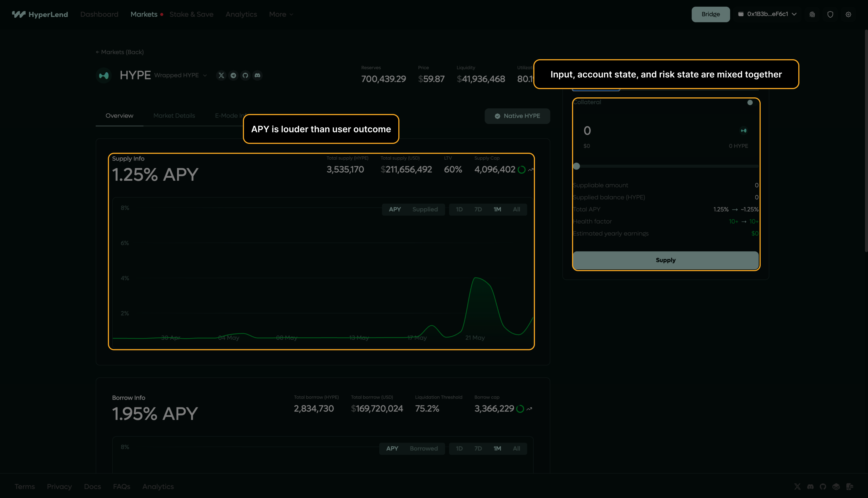Viewport: 868px width, 498px height.
Task: Open the fingerprint icon in the header
Action: [x=812, y=14]
